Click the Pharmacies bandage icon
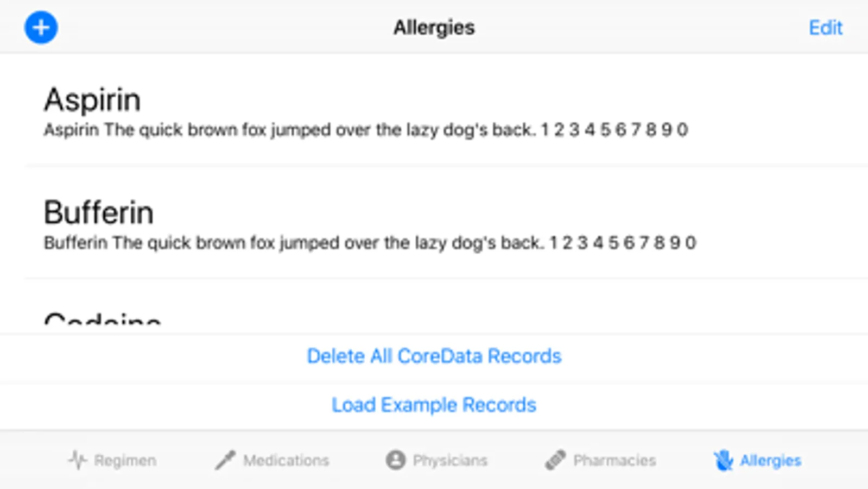 555,460
